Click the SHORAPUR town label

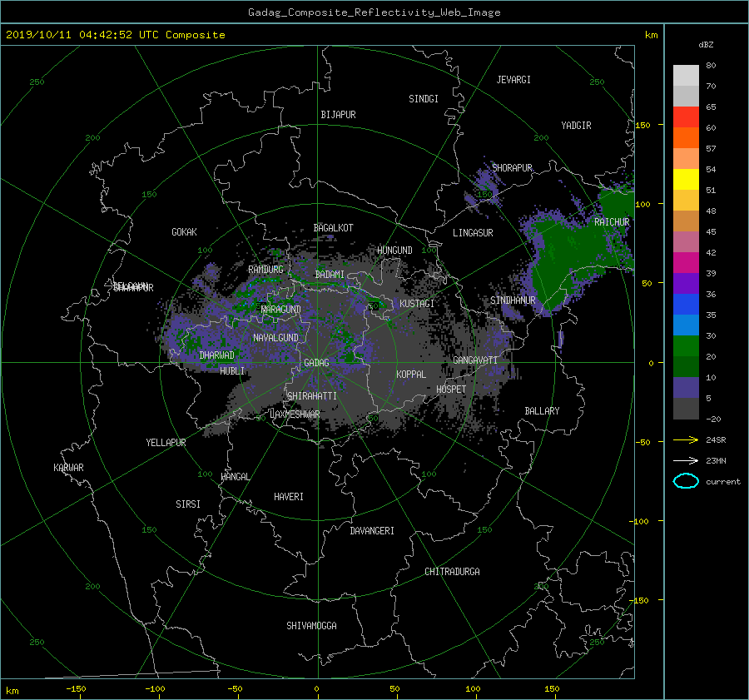click(x=512, y=167)
